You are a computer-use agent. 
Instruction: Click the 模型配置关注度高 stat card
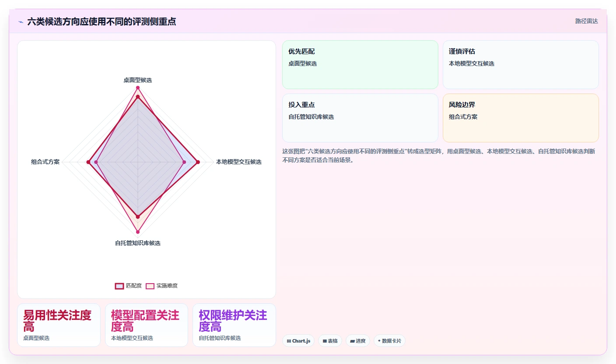pos(147,325)
